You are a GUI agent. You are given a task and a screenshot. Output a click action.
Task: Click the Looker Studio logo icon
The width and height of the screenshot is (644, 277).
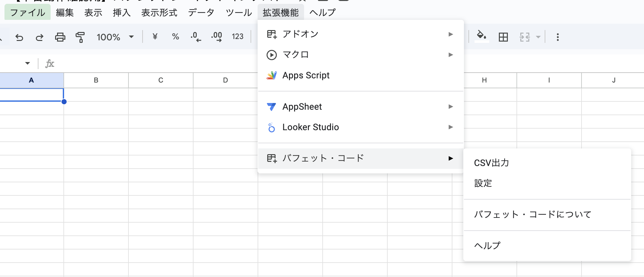271,127
